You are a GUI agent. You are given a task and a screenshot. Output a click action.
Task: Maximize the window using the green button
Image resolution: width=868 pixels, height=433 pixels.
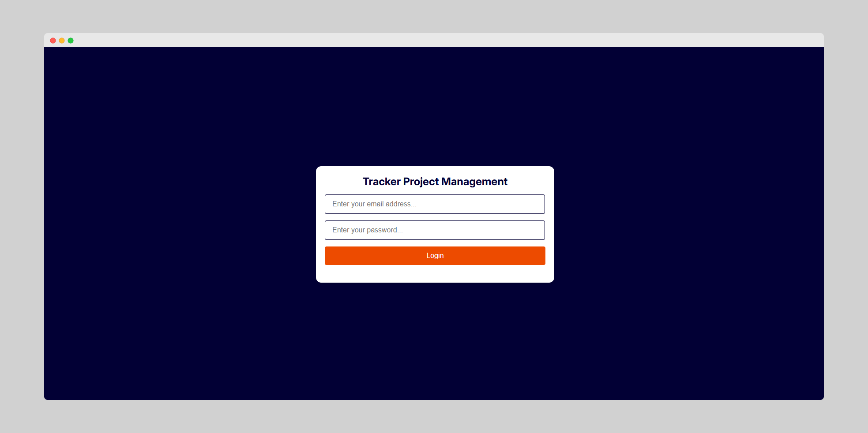pos(71,41)
